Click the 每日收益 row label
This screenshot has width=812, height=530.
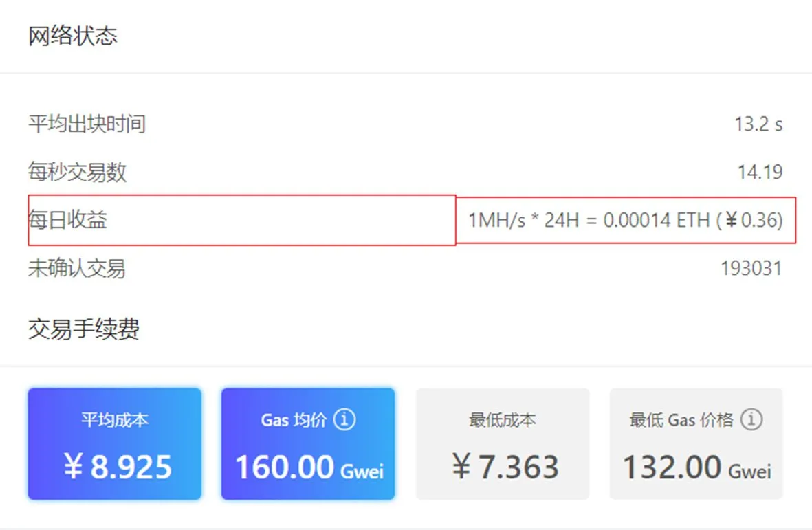(67, 220)
